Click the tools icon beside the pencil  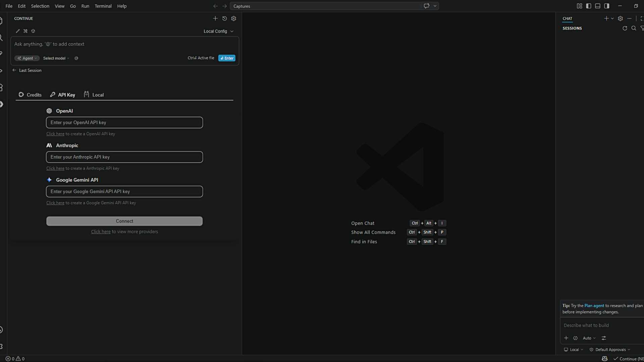pyautogui.click(x=25, y=31)
